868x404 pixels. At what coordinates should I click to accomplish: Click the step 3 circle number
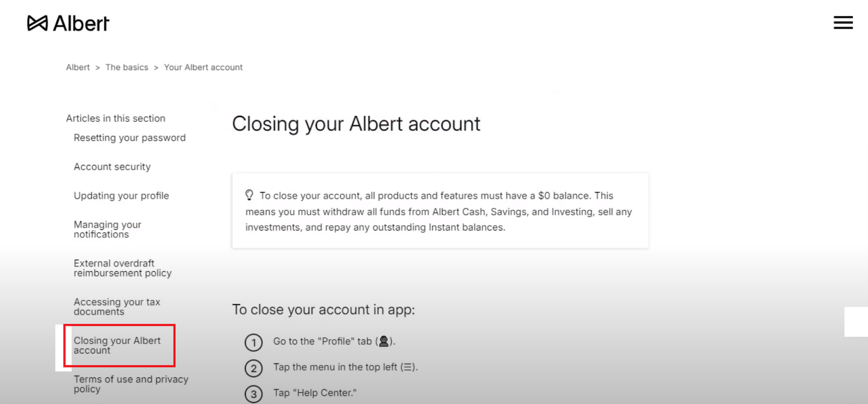253,394
